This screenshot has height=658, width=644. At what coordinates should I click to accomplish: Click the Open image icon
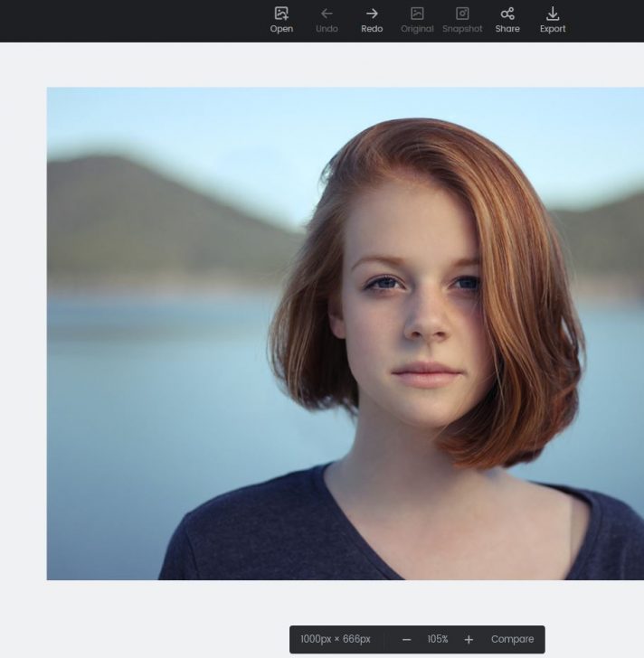[x=281, y=14]
